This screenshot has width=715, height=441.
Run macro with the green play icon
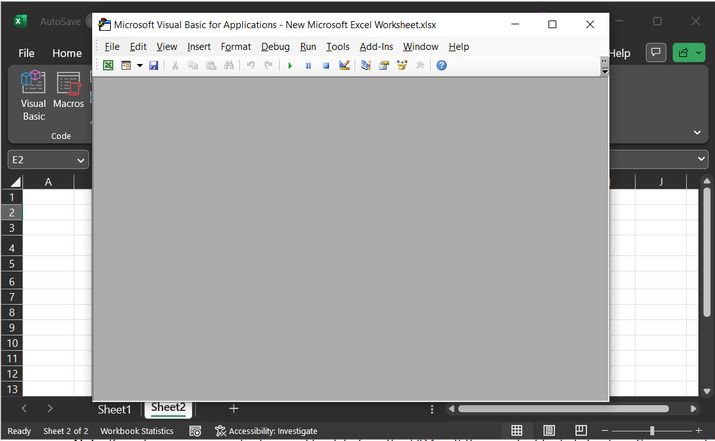(x=290, y=66)
